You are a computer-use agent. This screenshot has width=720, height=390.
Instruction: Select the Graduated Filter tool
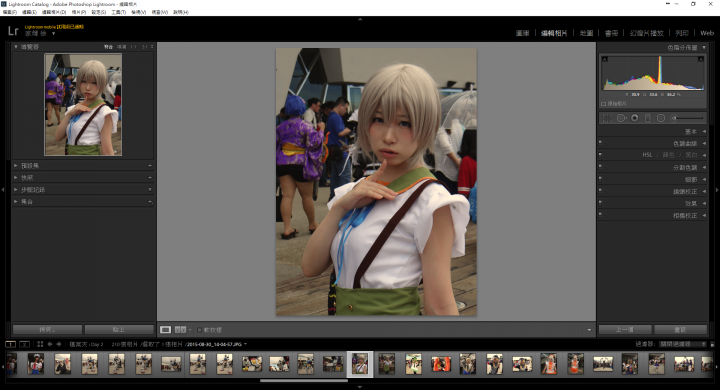(x=648, y=118)
